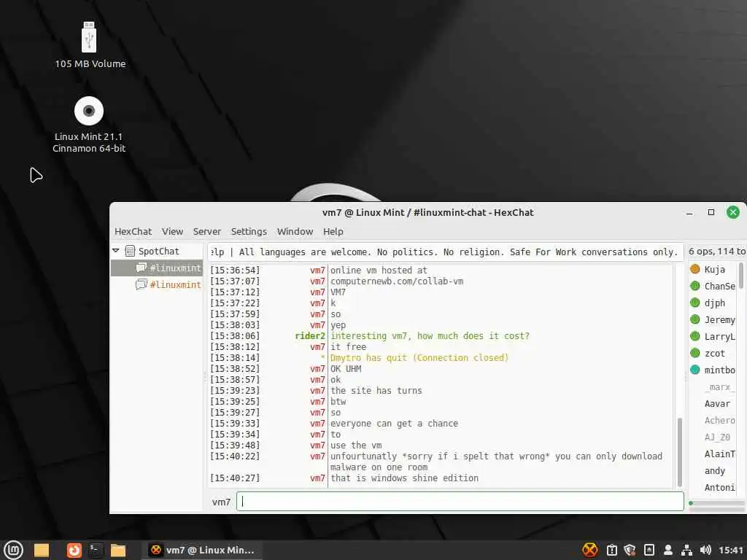The height and width of the screenshot is (560, 747).
Task: Click message 'that is windows shine edition'
Action: pos(404,478)
